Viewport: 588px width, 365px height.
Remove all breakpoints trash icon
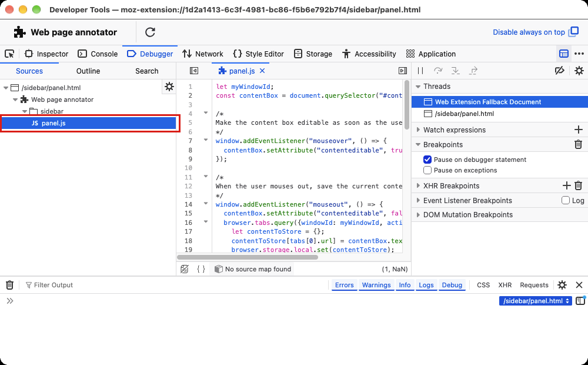click(x=578, y=144)
